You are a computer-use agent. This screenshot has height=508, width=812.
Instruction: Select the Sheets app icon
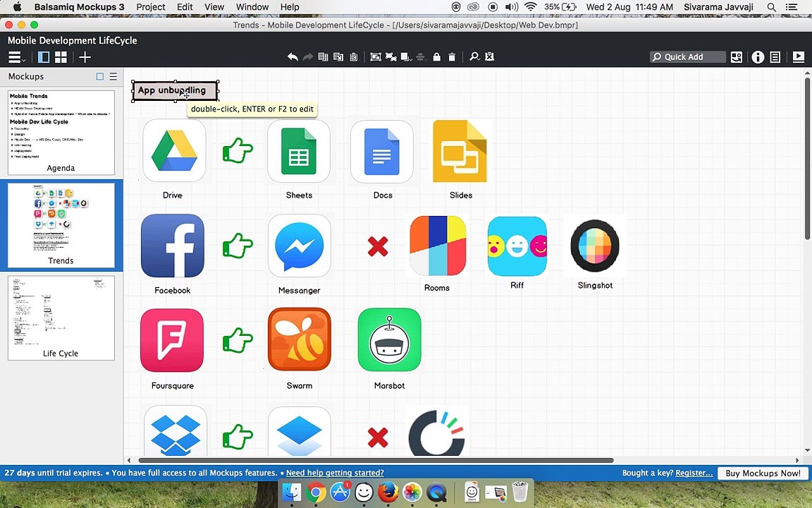(299, 151)
